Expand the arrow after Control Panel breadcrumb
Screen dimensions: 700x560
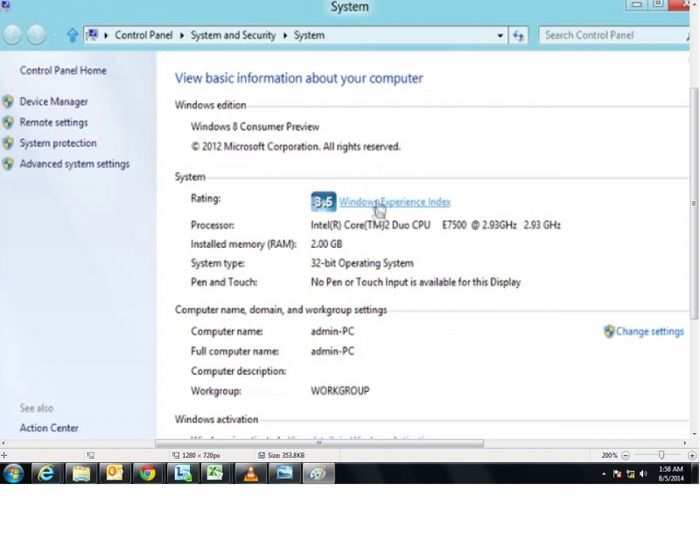pyautogui.click(x=182, y=35)
